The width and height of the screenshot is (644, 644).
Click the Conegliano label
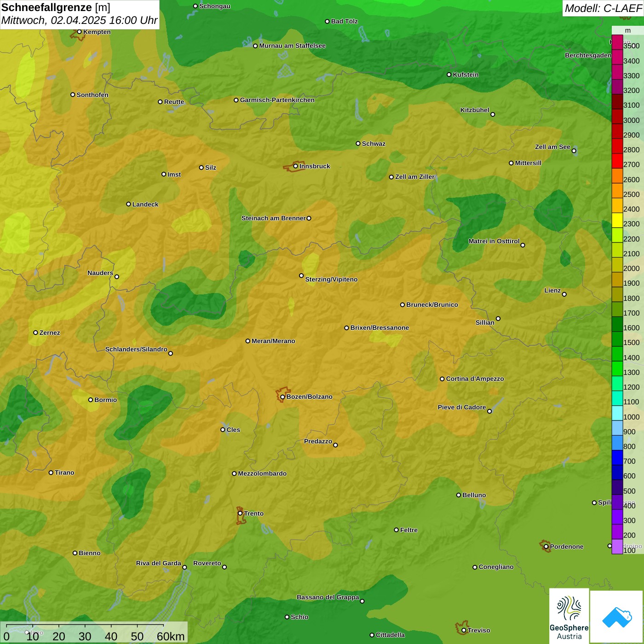click(496, 567)
